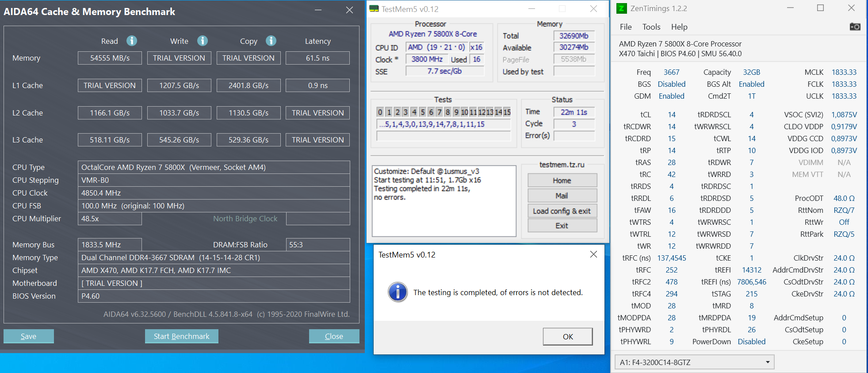Click the Memory Type field showing DDR4-3667

coord(214,258)
